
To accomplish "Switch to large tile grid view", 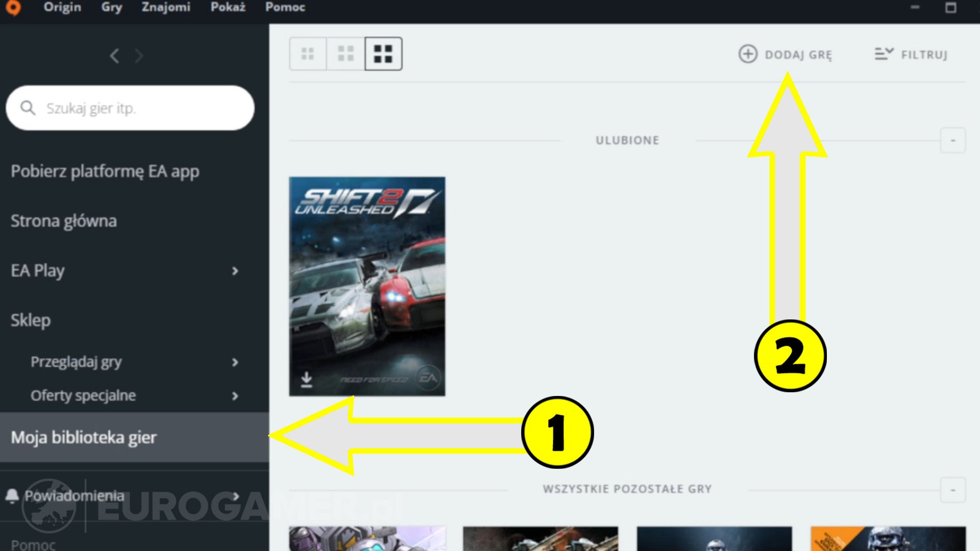I will coord(383,54).
